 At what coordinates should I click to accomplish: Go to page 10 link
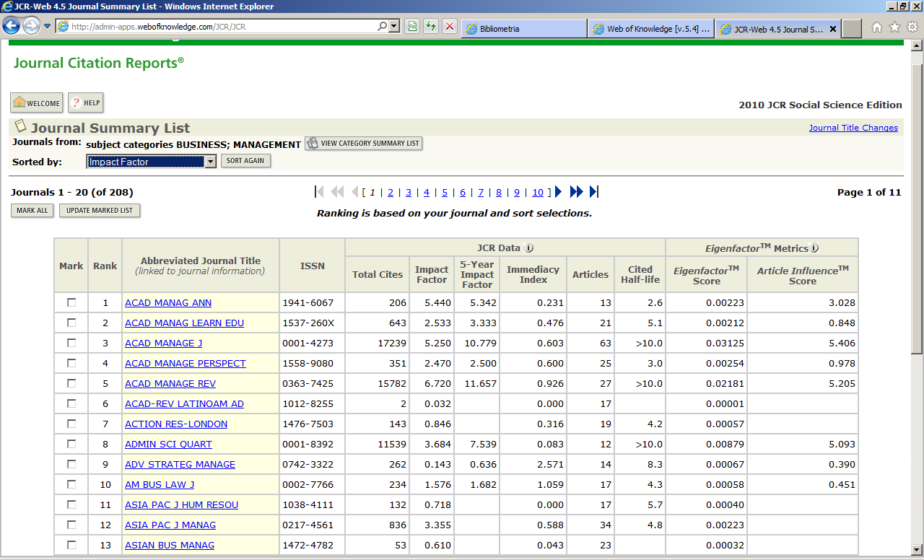pos(538,193)
